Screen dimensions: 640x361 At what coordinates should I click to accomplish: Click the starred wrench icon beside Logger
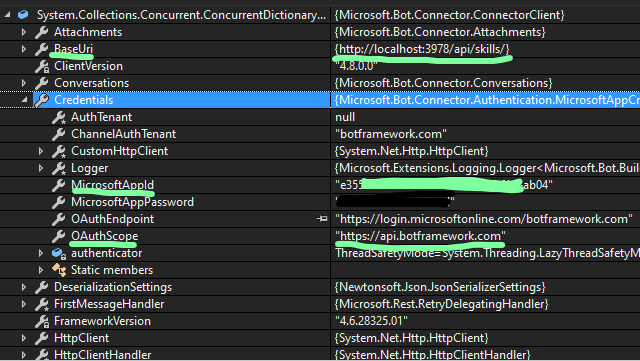(59, 168)
